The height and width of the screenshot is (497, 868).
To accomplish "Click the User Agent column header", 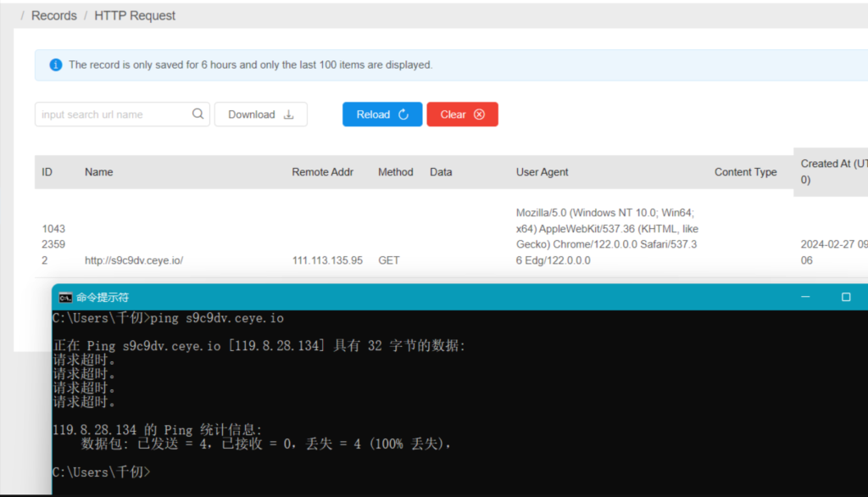I will click(x=542, y=172).
